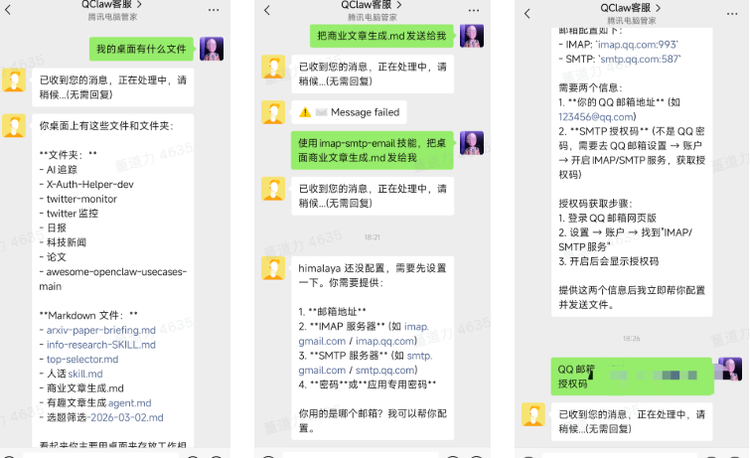Click the smtp.qq.com:587 server link

click(x=640, y=59)
